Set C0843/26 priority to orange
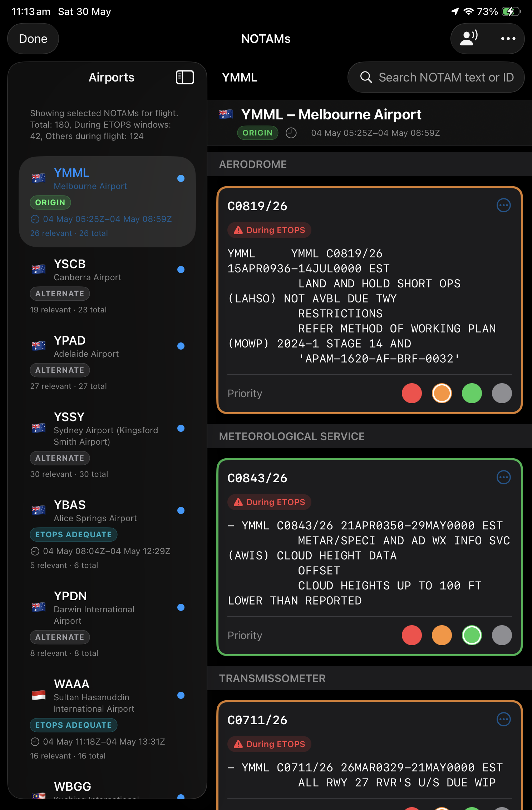This screenshot has width=532, height=810. tap(442, 635)
